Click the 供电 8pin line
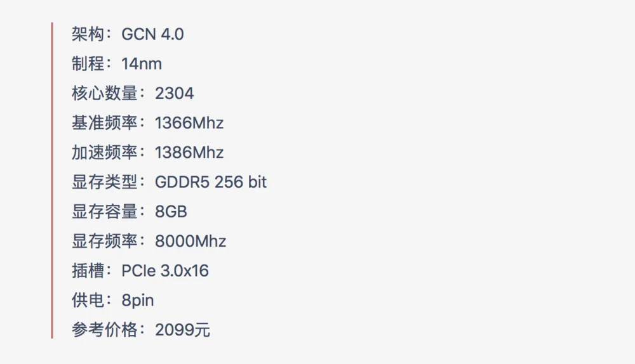The image size is (635, 364). click(x=113, y=300)
